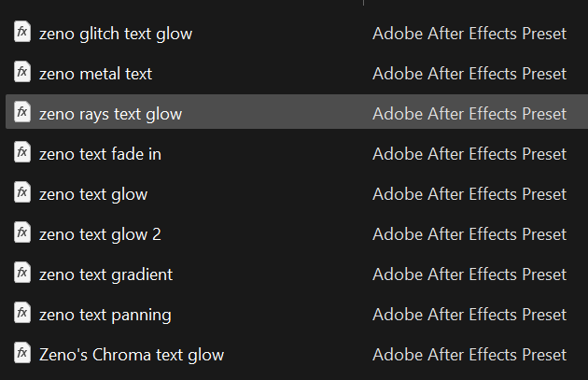Select the zeno text glow 2 file name
Viewport: 588px width, 380px height.
(x=100, y=234)
